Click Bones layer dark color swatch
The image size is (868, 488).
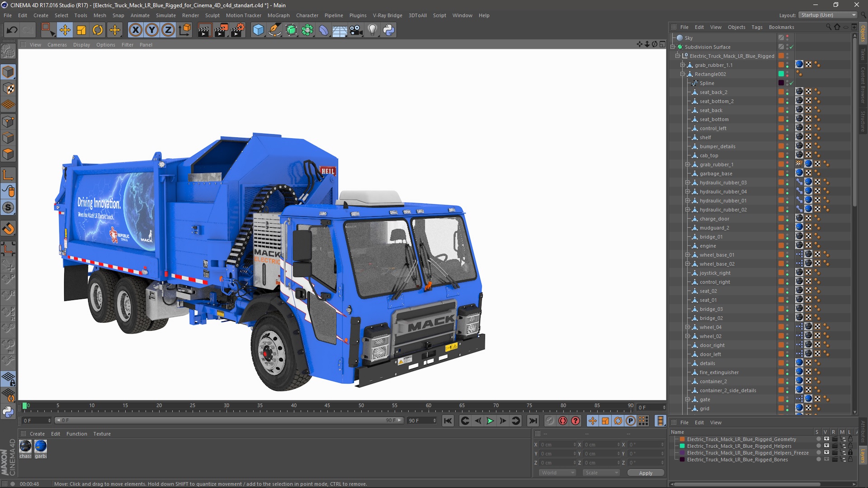[x=682, y=460]
